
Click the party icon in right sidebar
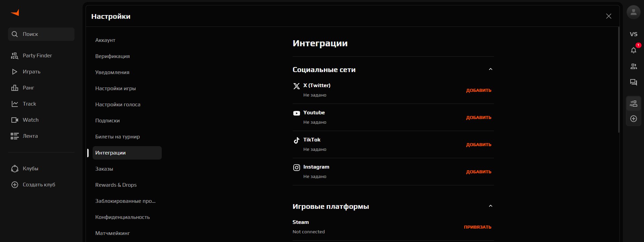(633, 104)
